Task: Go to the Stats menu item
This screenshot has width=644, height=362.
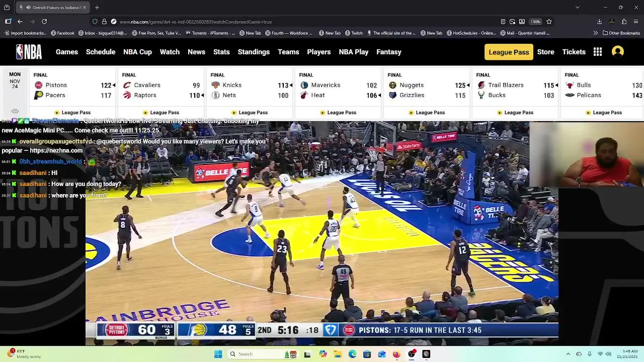Action: pyautogui.click(x=221, y=52)
